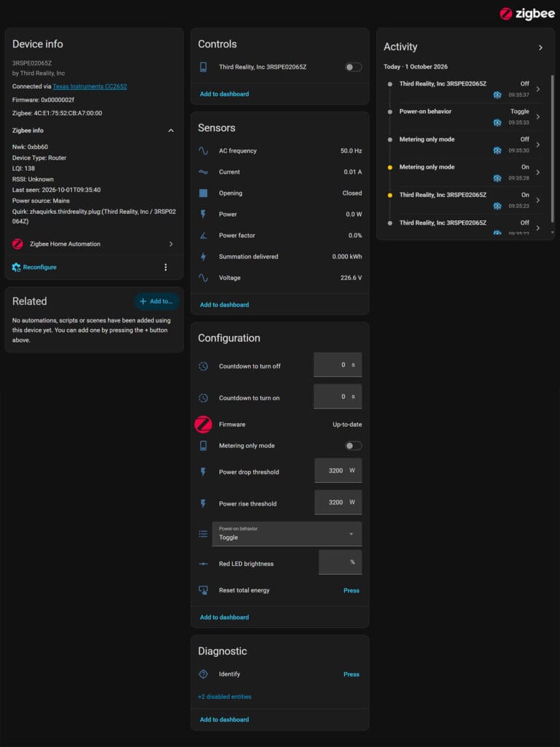Open the Zigbee Home Automation integration entry
Image resolution: width=560 pixels, height=747 pixels.
tap(94, 244)
